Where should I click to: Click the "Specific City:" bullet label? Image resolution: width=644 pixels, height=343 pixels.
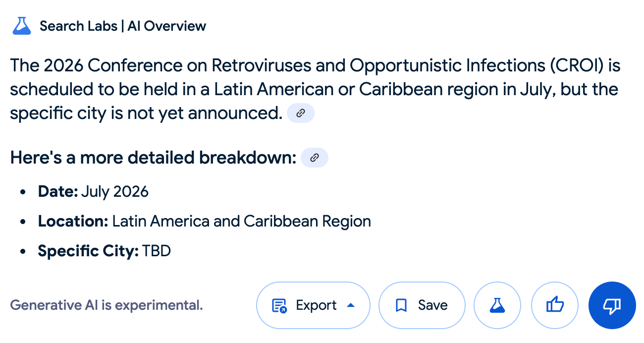tap(88, 251)
